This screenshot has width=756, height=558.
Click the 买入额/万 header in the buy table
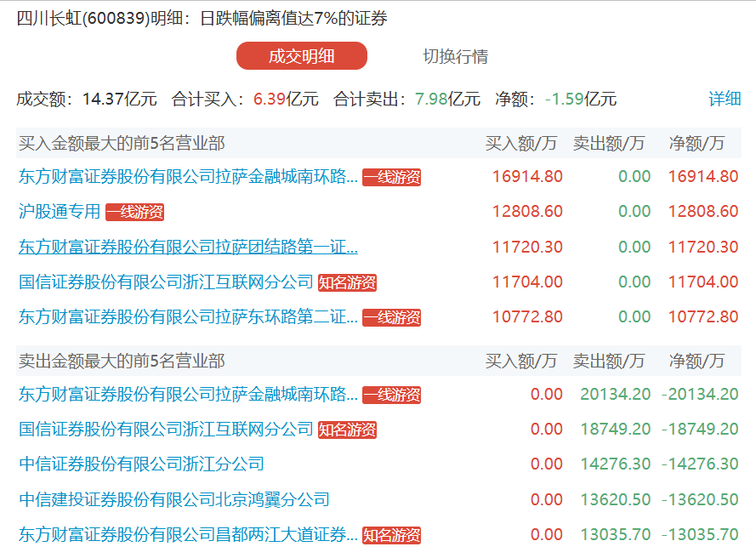[521, 143]
